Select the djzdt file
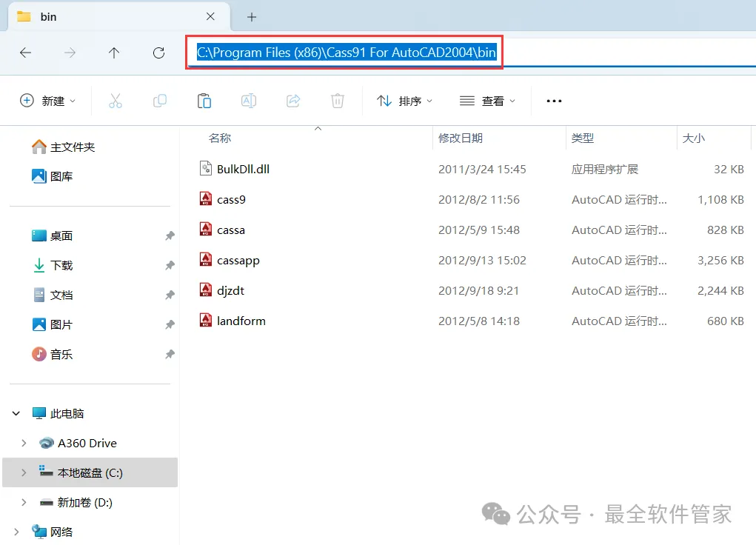756x545 pixels. [x=472, y=290]
